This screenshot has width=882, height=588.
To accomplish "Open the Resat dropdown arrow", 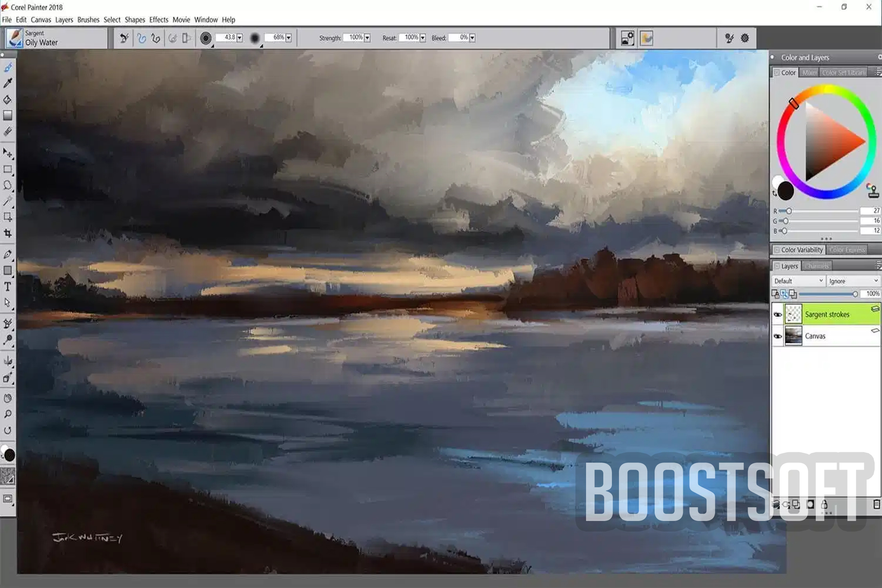I will [x=423, y=38].
